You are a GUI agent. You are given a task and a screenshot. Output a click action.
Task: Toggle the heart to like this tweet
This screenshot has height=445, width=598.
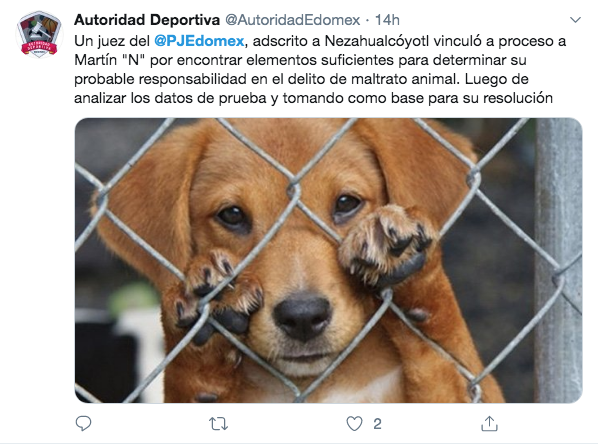tap(354, 424)
